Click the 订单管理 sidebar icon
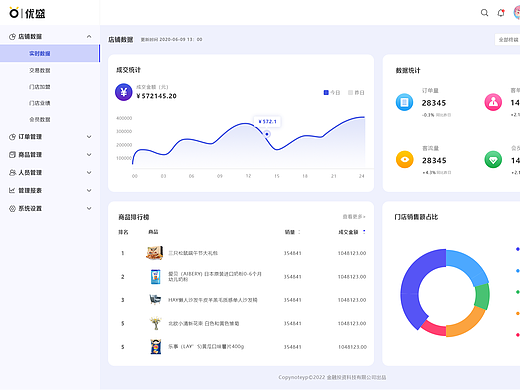 [12, 137]
